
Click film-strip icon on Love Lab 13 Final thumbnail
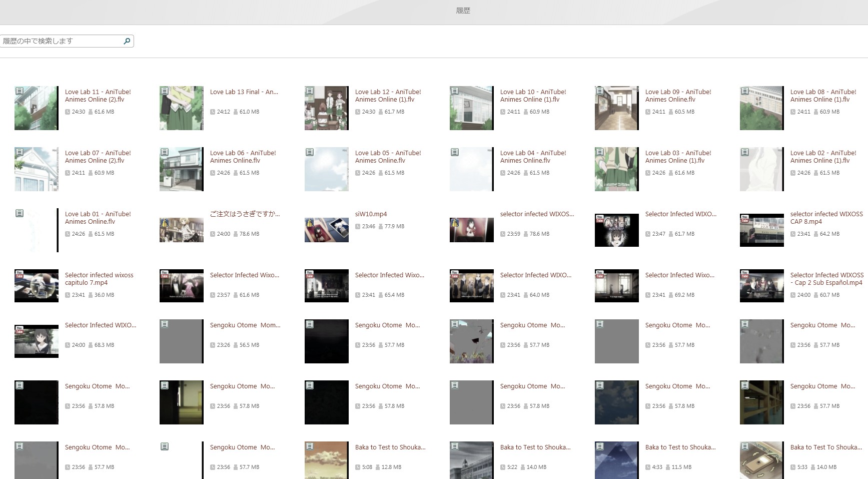click(165, 91)
